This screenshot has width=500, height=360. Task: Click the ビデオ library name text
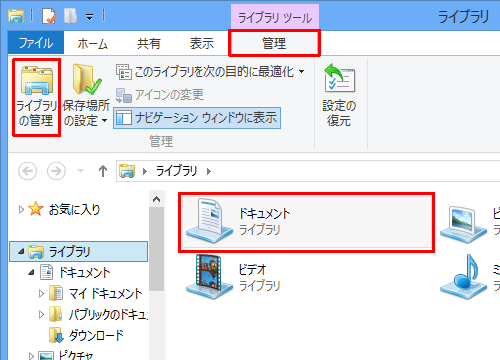point(252,269)
